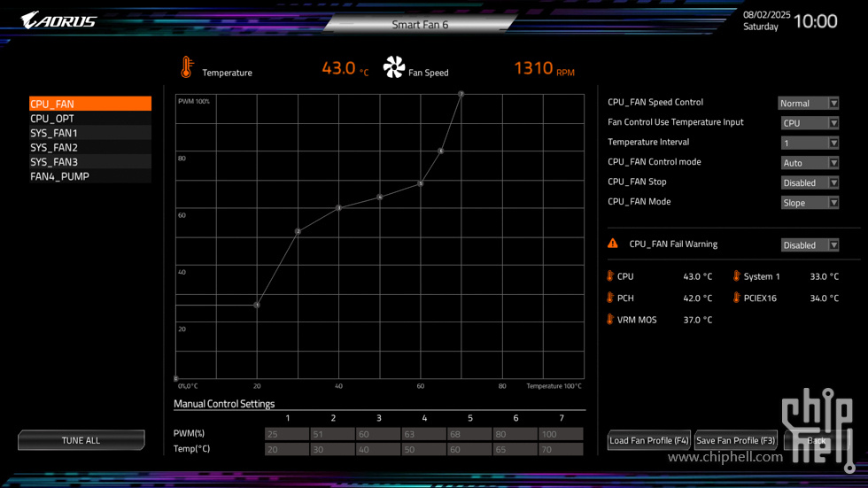868x488 pixels.
Task: Click the System 1 temperature sensor icon
Action: point(737,276)
